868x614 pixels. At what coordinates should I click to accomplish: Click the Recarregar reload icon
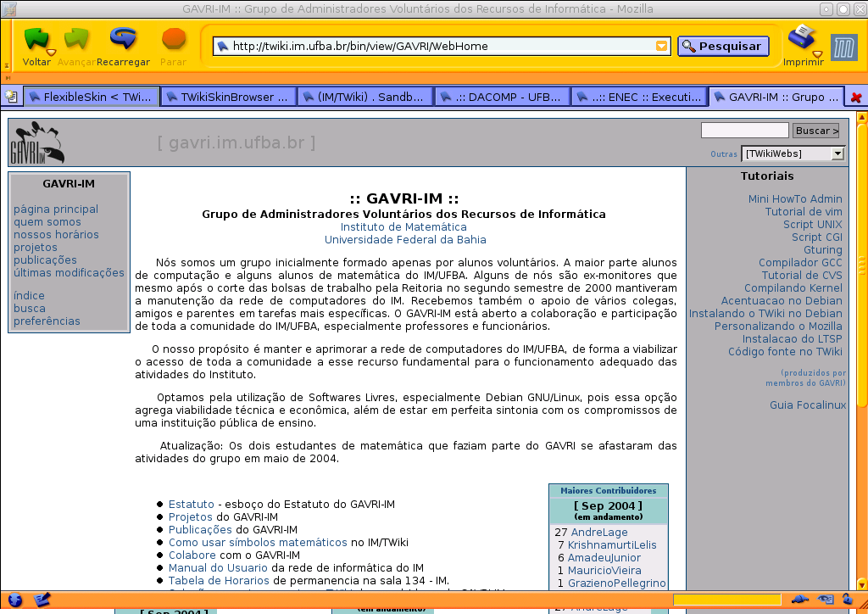[x=124, y=39]
